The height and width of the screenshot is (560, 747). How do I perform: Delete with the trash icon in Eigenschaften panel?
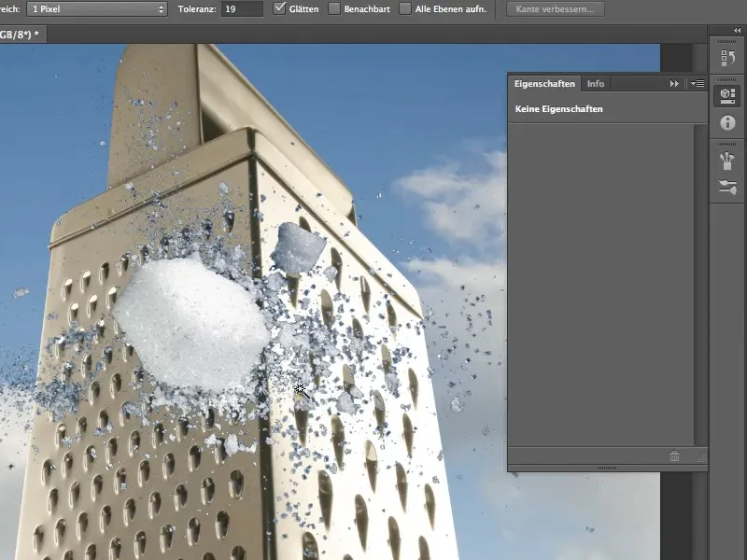674,456
